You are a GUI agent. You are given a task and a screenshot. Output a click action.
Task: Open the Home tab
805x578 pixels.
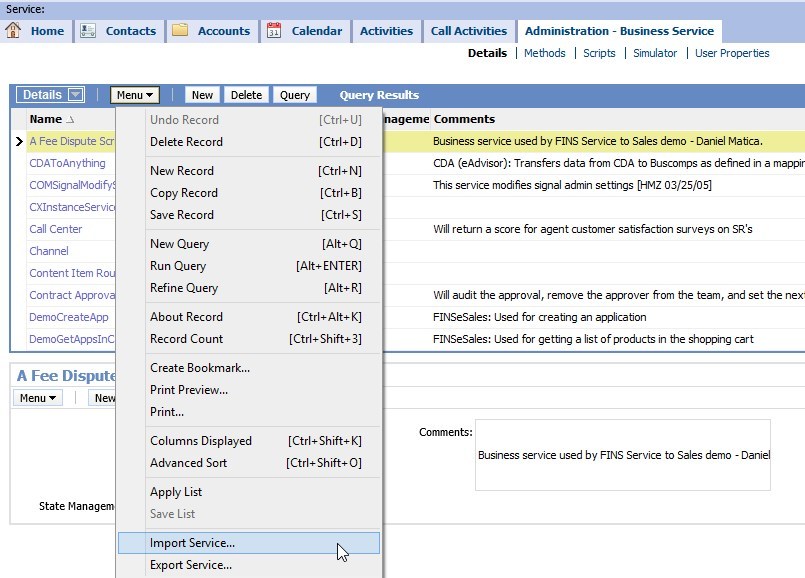47,31
